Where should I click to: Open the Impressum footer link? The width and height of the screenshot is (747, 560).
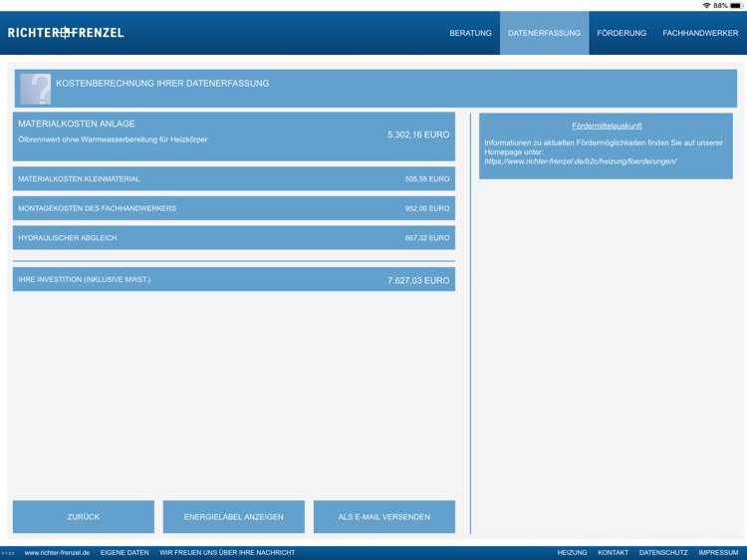718,552
